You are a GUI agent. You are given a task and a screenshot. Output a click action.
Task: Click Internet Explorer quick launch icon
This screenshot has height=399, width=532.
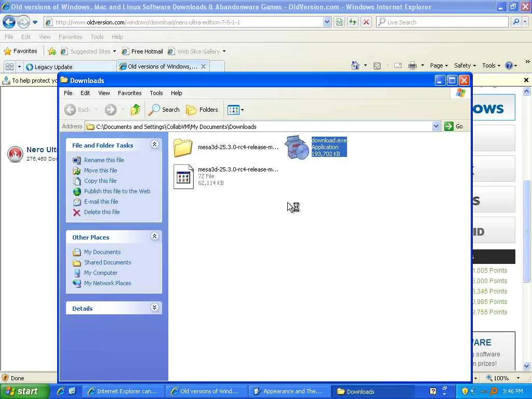[x=61, y=391]
